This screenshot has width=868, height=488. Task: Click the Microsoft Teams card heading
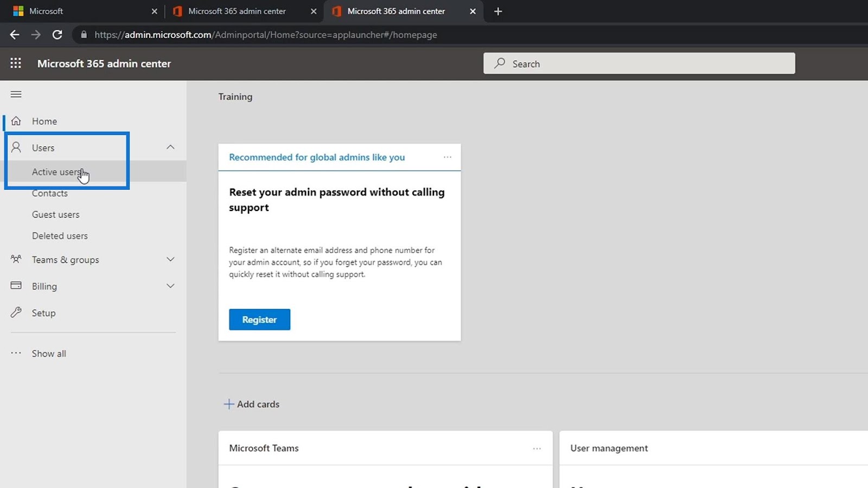coord(264,448)
